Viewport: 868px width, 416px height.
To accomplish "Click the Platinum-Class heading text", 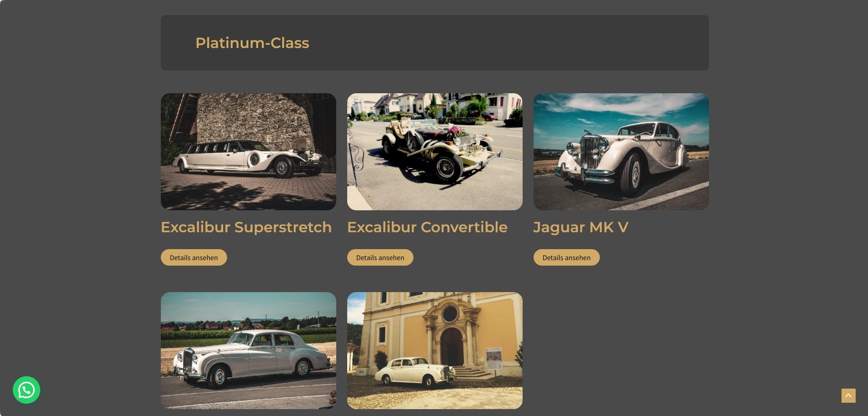I will click(x=252, y=43).
